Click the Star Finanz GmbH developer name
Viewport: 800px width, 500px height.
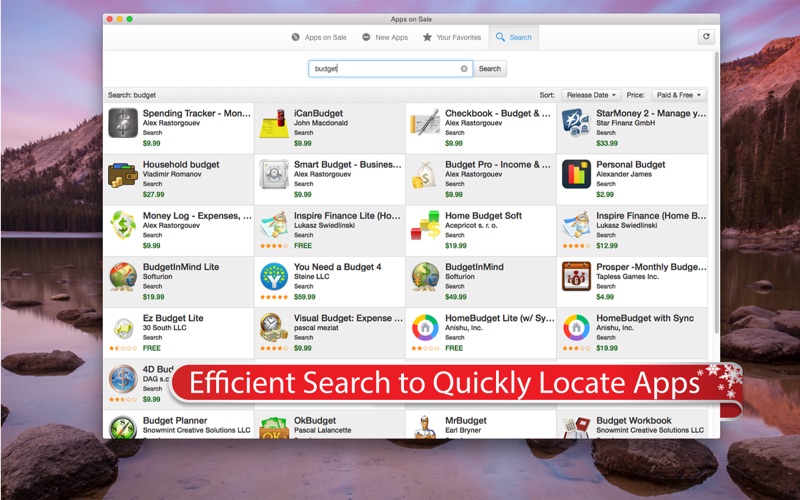[626, 123]
